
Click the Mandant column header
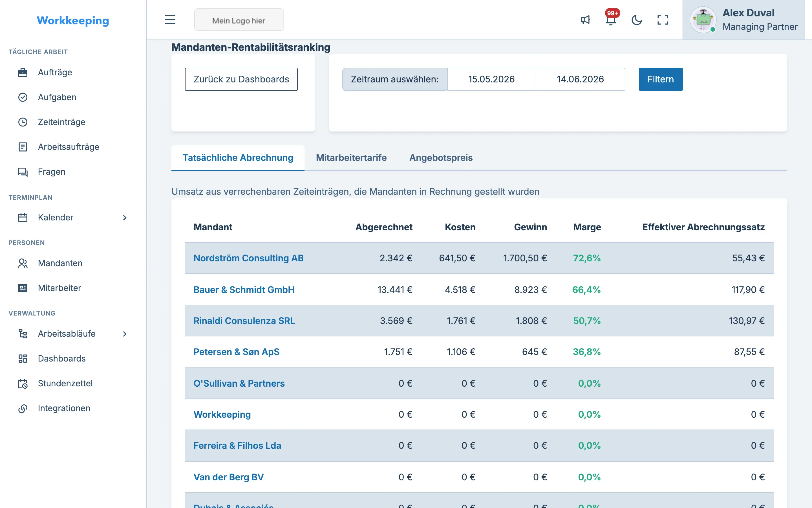(213, 227)
